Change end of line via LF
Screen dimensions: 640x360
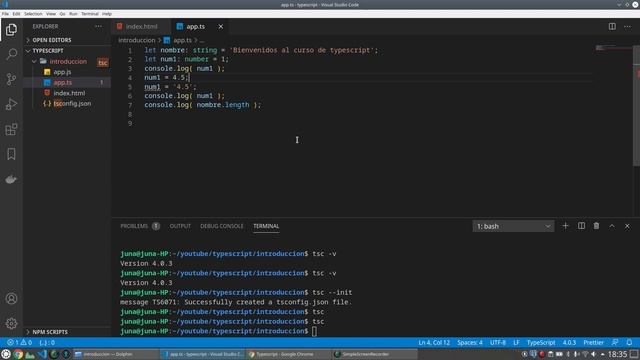[516, 342]
